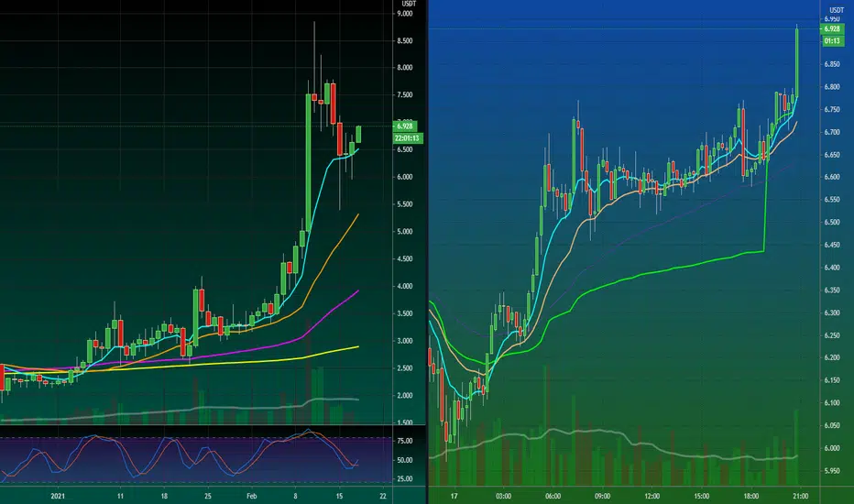Screen dimensions: 854x504
Task: Select the 3.500 price axis label
Action: click(x=405, y=313)
